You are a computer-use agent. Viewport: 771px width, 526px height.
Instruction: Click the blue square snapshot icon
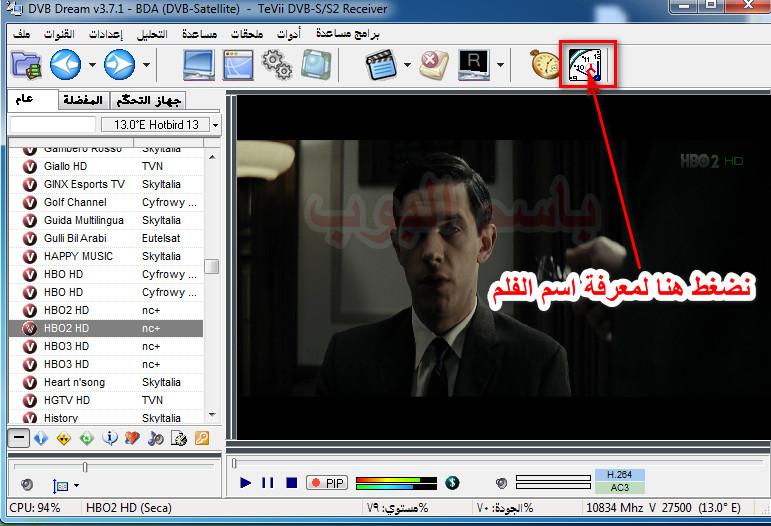pyautogui.click(x=316, y=64)
